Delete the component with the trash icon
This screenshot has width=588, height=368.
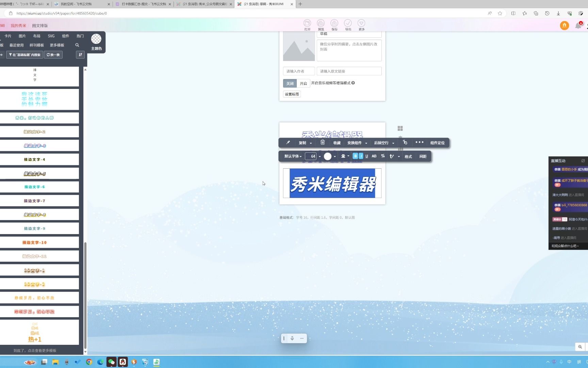click(x=323, y=142)
